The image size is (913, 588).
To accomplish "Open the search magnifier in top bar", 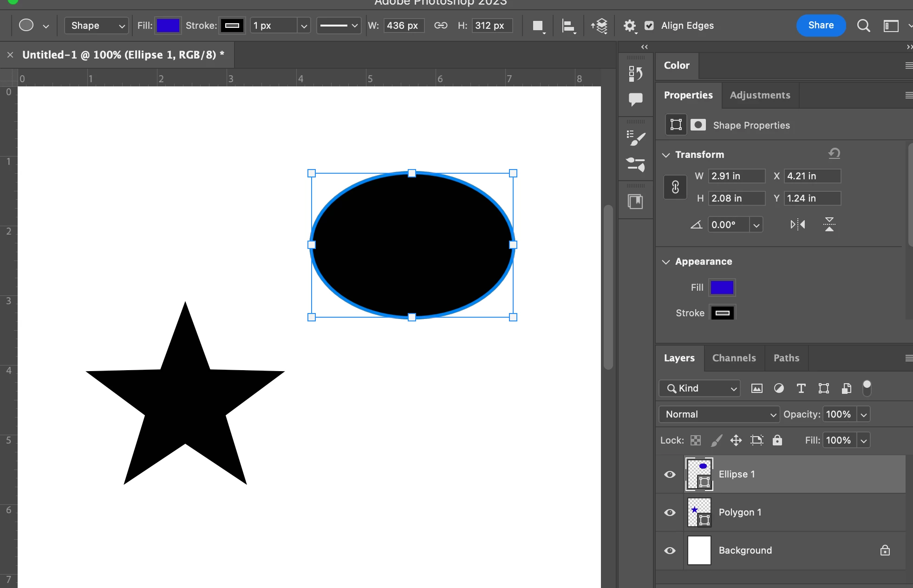I will tap(863, 26).
